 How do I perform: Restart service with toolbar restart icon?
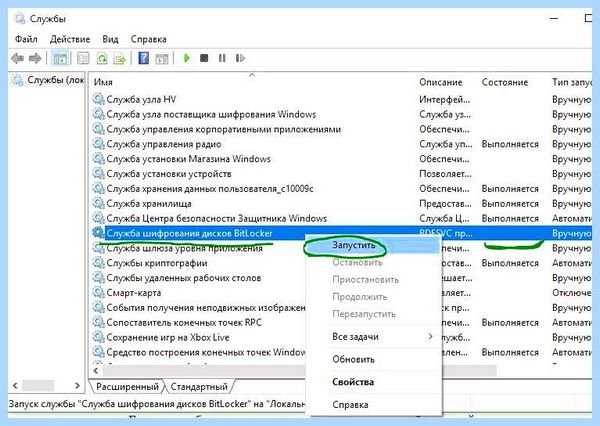(x=240, y=58)
